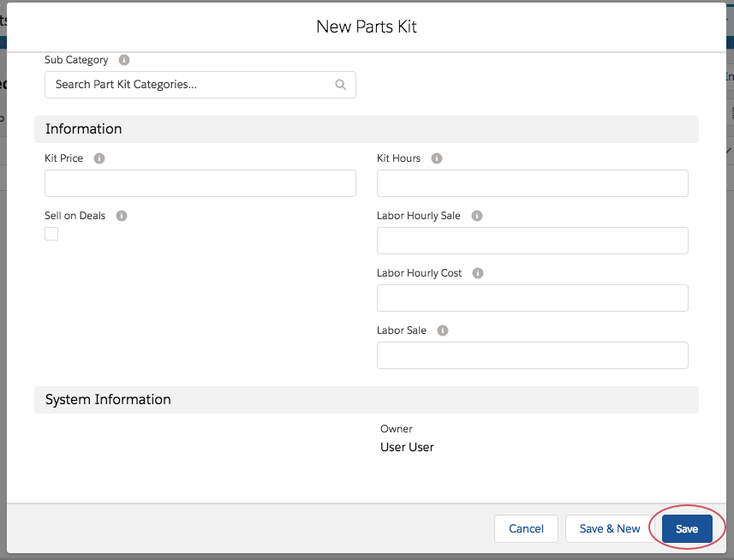Click the Information section header
Screen dimensions: 734x560
367,129
